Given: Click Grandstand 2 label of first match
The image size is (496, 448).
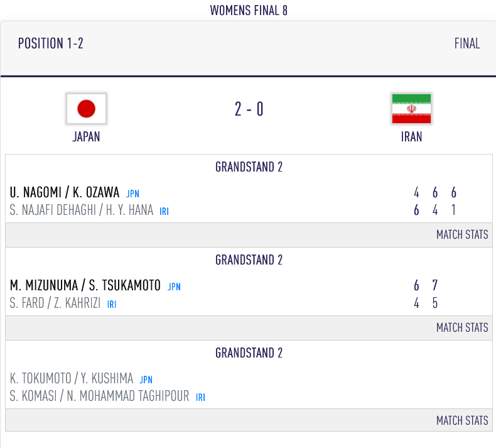Looking at the screenshot, I should tap(249, 167).
